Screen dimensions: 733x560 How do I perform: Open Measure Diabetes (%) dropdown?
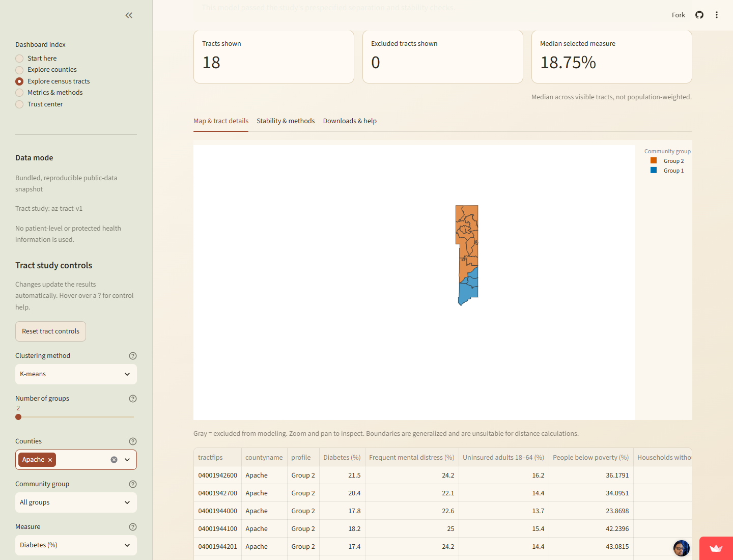tap(76, 545)
